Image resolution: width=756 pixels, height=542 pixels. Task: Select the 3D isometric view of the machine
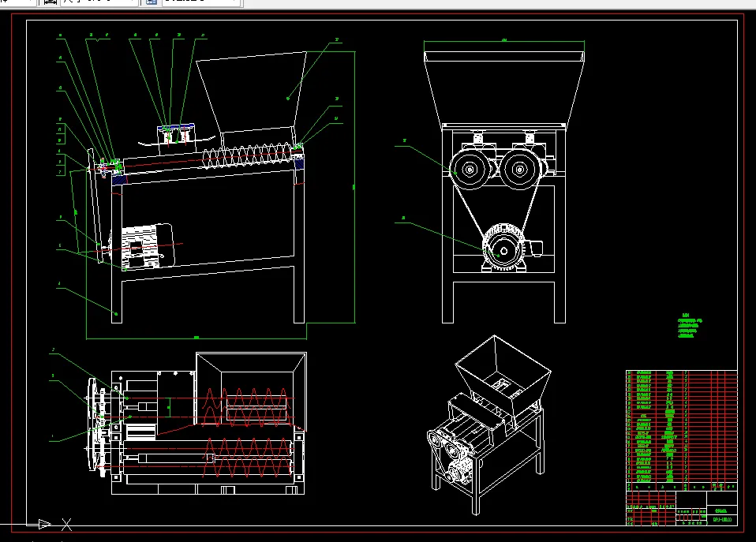[489, 425]
